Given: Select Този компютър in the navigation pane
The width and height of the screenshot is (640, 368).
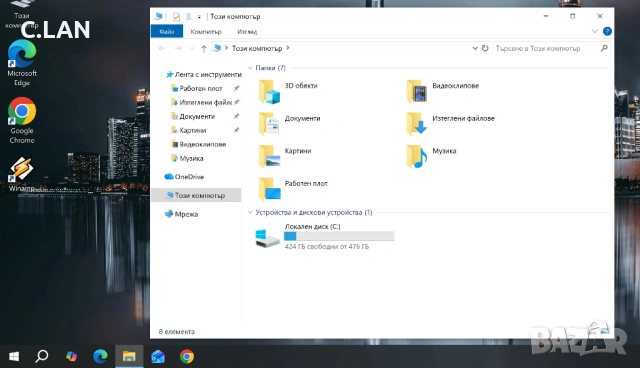Looking at the screenshot, I should point(196,195).
